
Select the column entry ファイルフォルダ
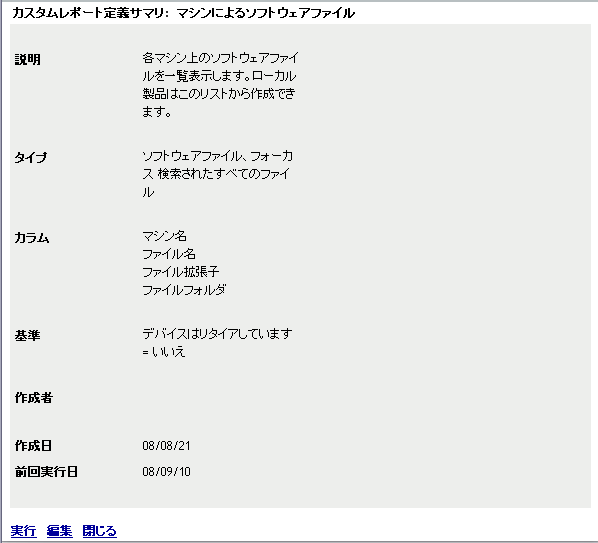point(184,290)
